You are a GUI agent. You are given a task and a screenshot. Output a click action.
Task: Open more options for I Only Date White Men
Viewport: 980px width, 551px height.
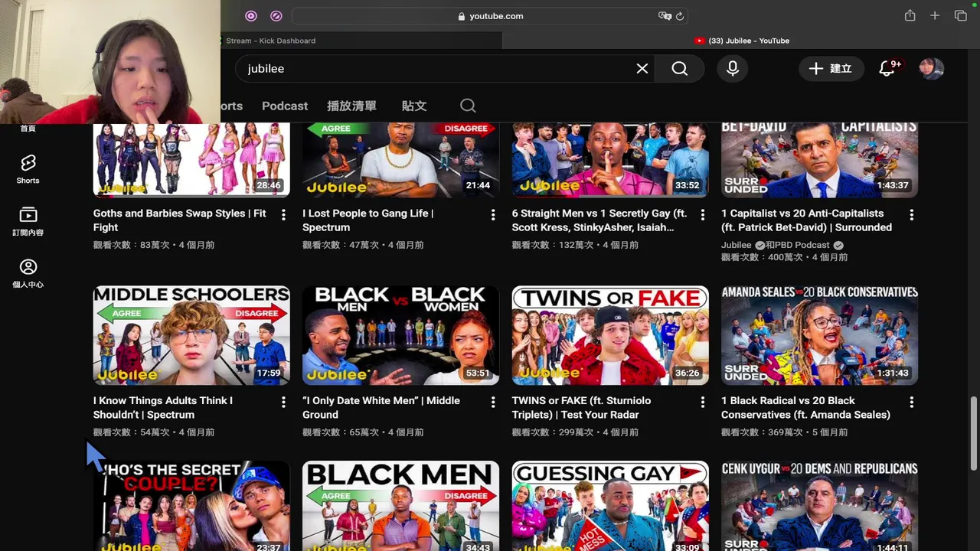(x=493, y=402)
